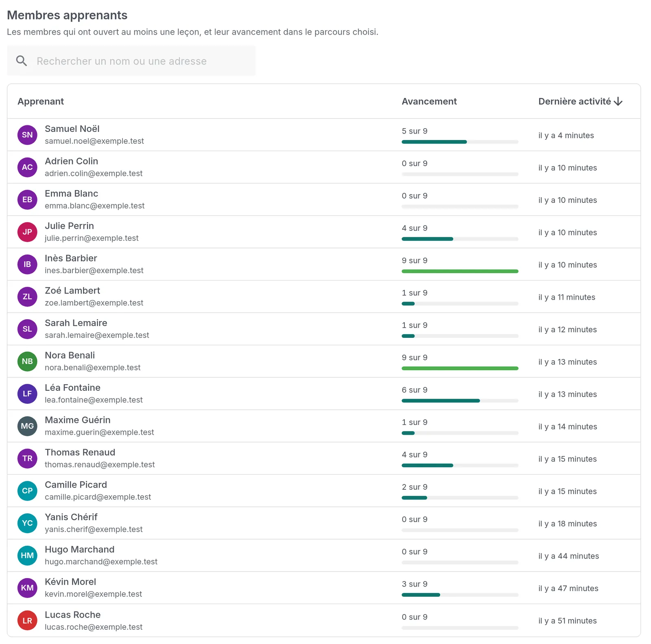Click 'il y a 4 minutes' activity cell
The width and height of the screenshot is (651, 644).
(x=566, y=136)
